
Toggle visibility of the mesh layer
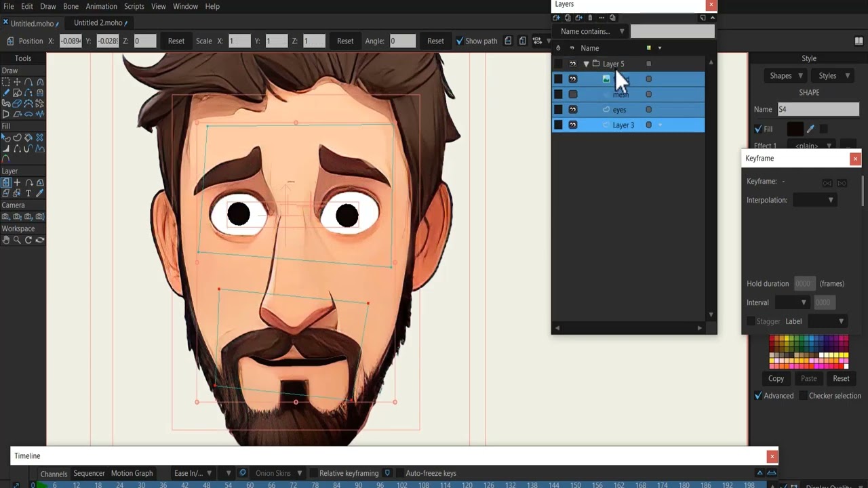[x=573, y=94]
